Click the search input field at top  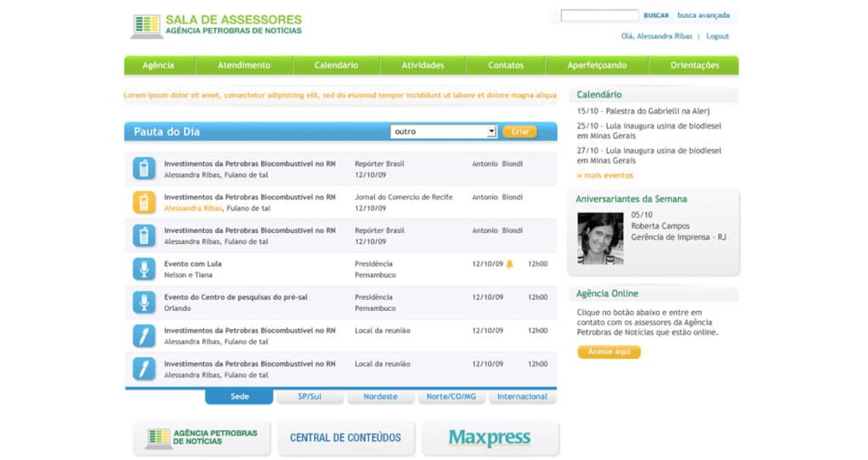[x=599, y=15]
